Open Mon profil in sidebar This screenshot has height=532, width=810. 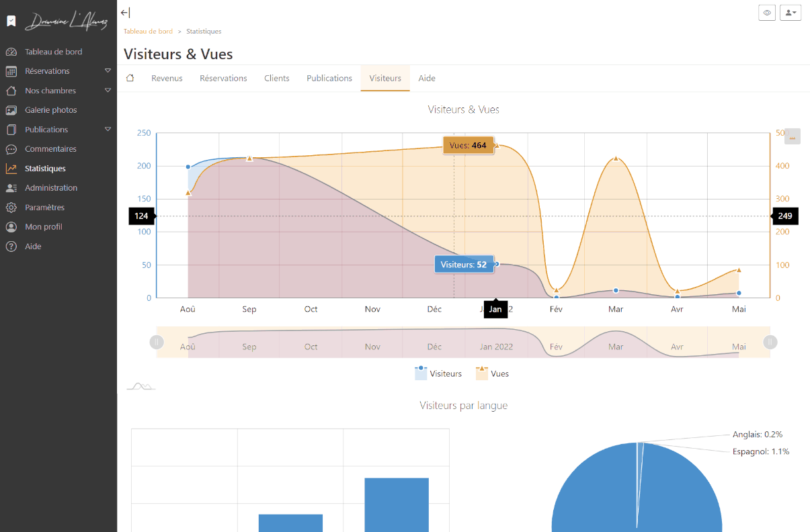click(x=44, y=227)
